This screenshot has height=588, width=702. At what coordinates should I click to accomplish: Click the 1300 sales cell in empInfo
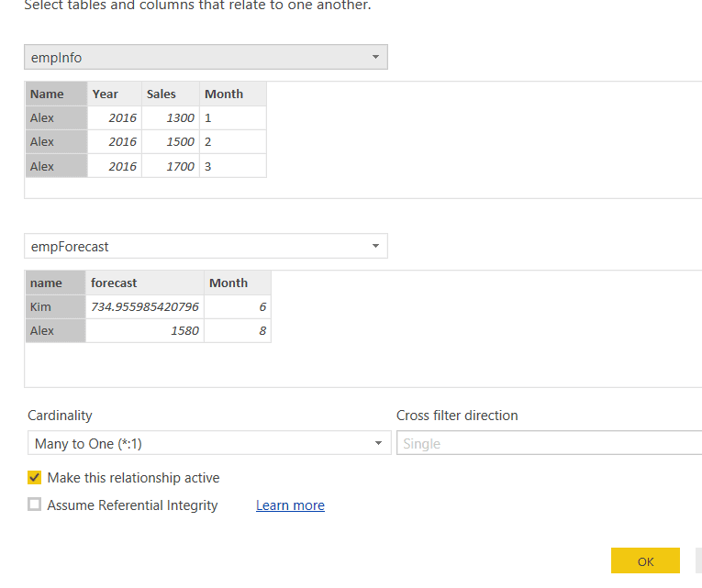171,118
